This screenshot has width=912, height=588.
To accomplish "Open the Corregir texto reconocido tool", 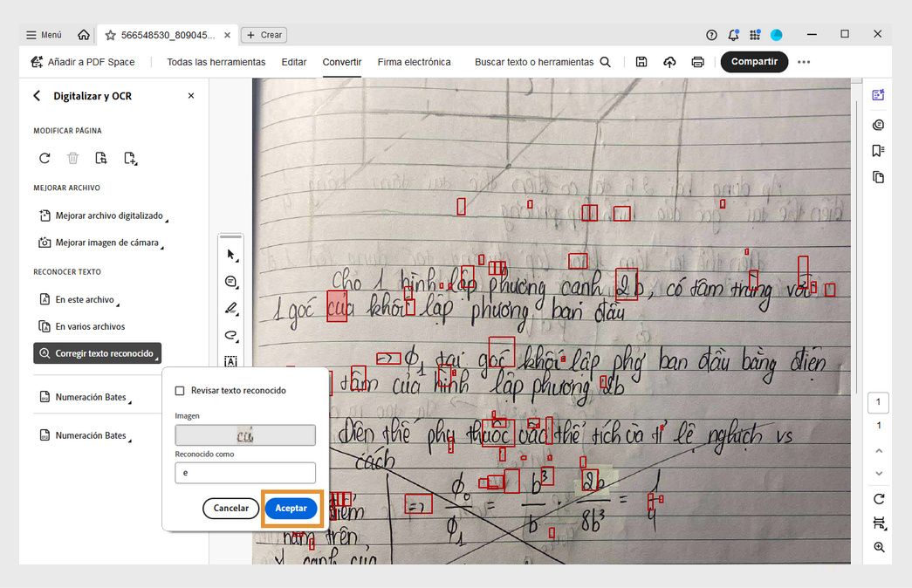I will [97, 353].
